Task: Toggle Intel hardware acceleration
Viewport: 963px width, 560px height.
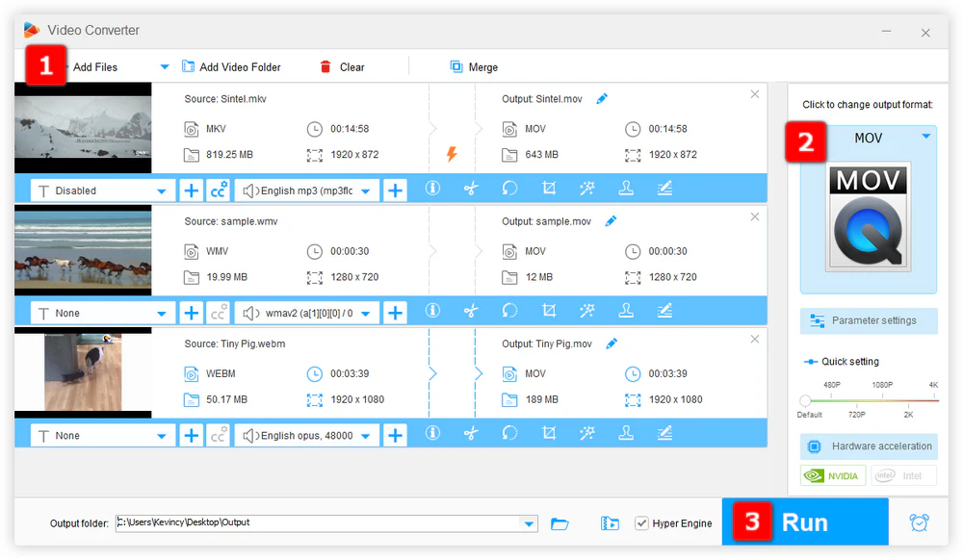Action: [903, 475]
